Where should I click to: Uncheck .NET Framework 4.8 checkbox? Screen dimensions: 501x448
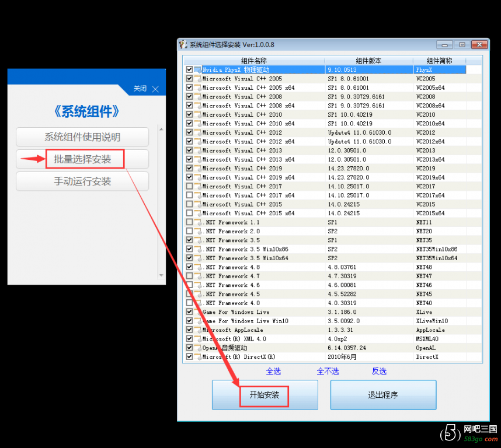point(189,267)
